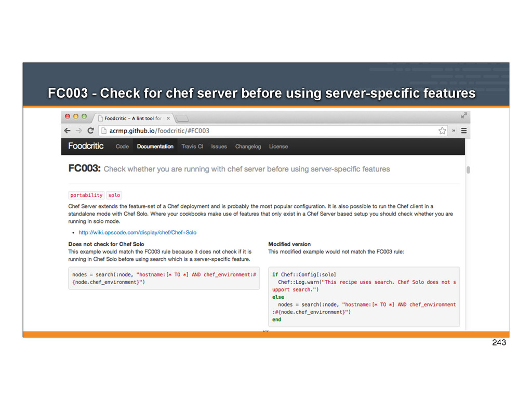Click the 'else' keyword in code
The height and width of the screenshot is (411, 532).
pos(278,297)
